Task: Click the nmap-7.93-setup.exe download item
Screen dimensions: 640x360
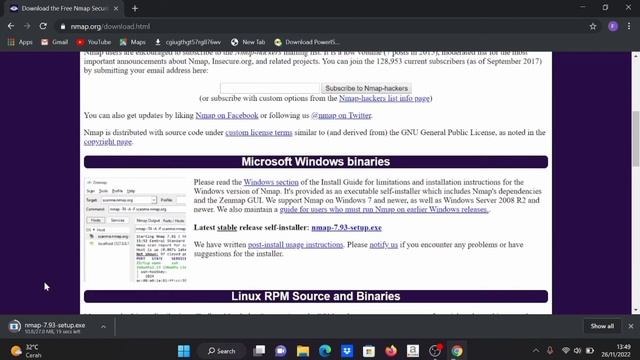Action: [x=54, y=327]
